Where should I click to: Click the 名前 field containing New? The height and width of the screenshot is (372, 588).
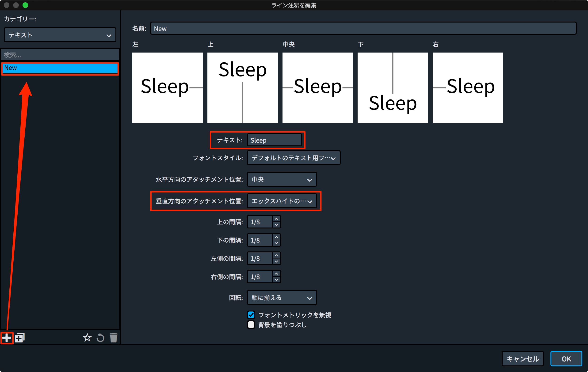[x=363, y=29]
